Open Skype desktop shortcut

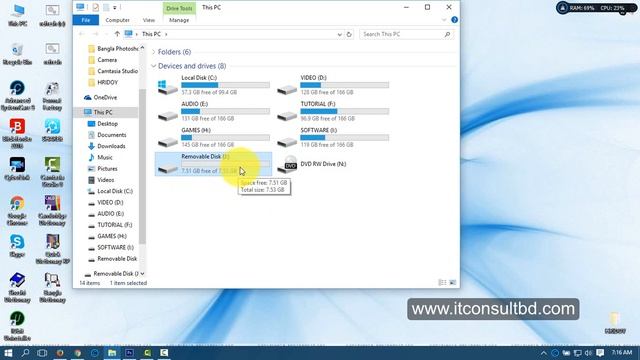(17, 245)
